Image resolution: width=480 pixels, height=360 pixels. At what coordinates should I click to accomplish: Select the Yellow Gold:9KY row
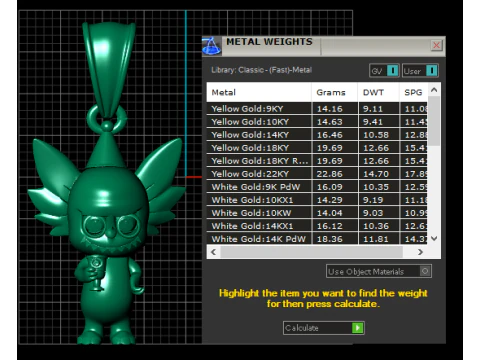pos(317,109)
